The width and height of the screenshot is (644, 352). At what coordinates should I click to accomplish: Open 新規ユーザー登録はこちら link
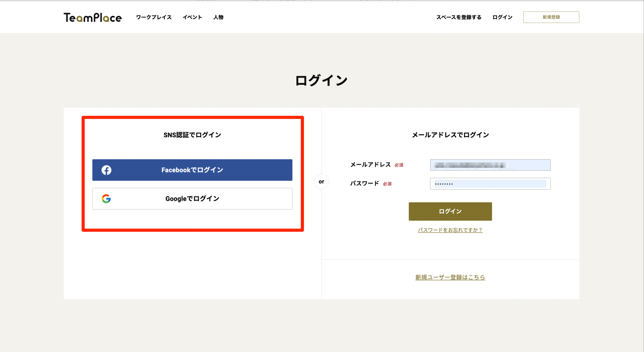450,277
